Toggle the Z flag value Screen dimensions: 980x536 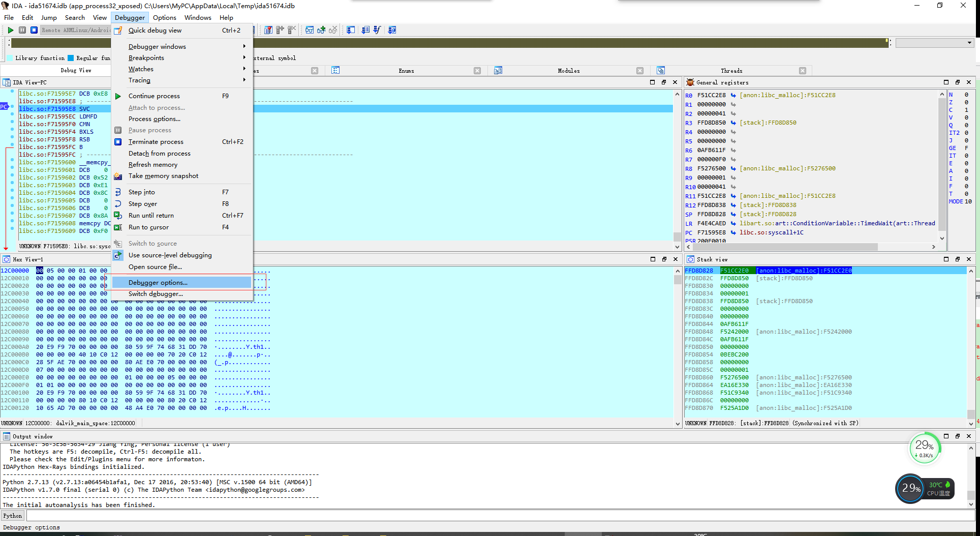pyautogui.click(x=966, y=102)
